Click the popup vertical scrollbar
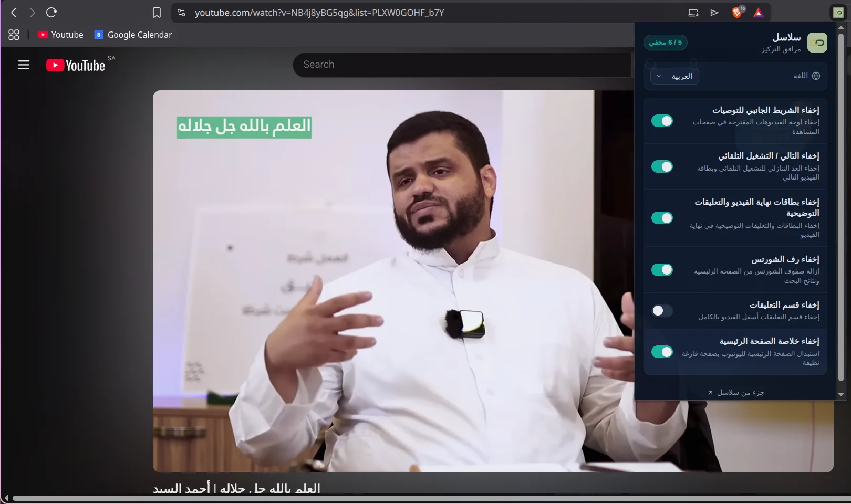This screenshot has width=851, height=504. point(841,207)
